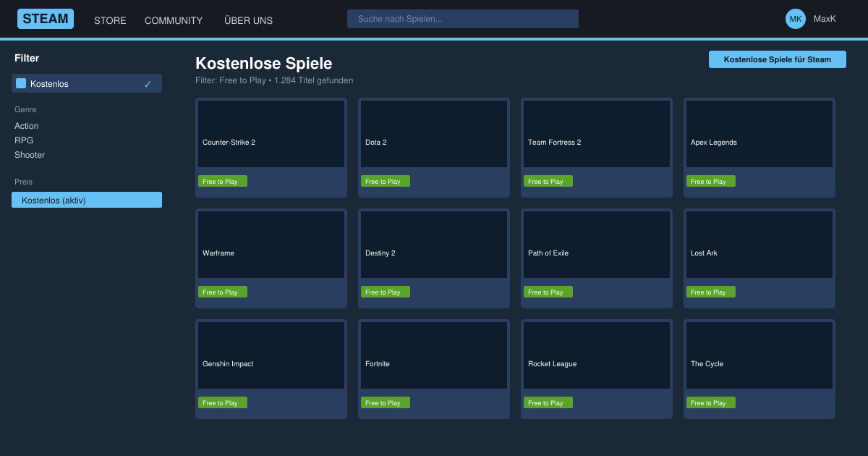Click the Kostenlose Spiele page heading
Image resolution: width=868 pixels, height=456 pixels.
pos(264,63)
